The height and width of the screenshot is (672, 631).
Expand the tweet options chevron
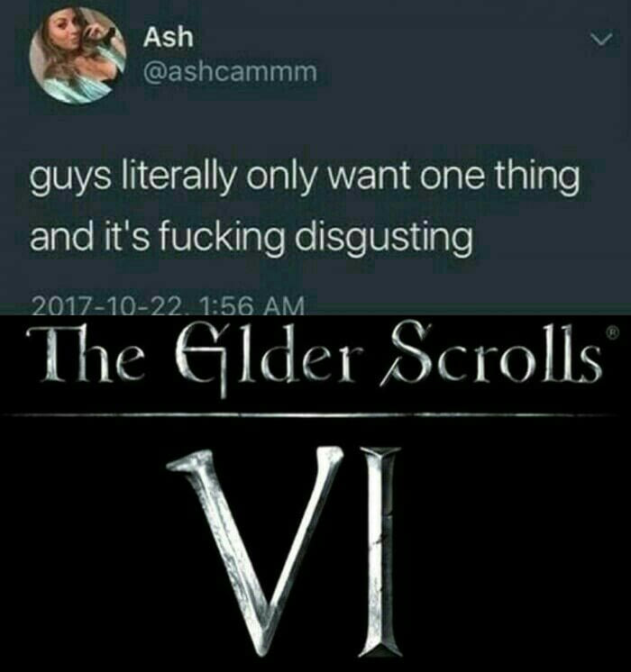(x=599, y=41)
